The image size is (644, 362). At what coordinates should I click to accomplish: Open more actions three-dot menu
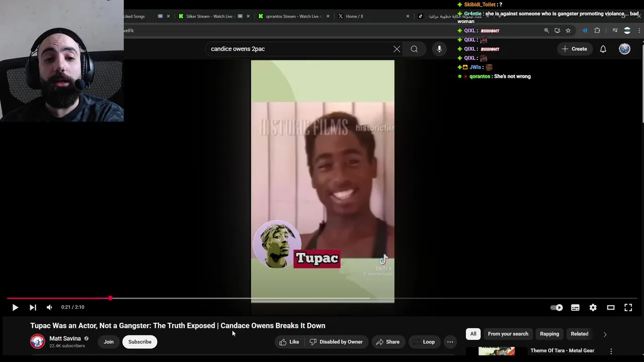coord(450,342)
